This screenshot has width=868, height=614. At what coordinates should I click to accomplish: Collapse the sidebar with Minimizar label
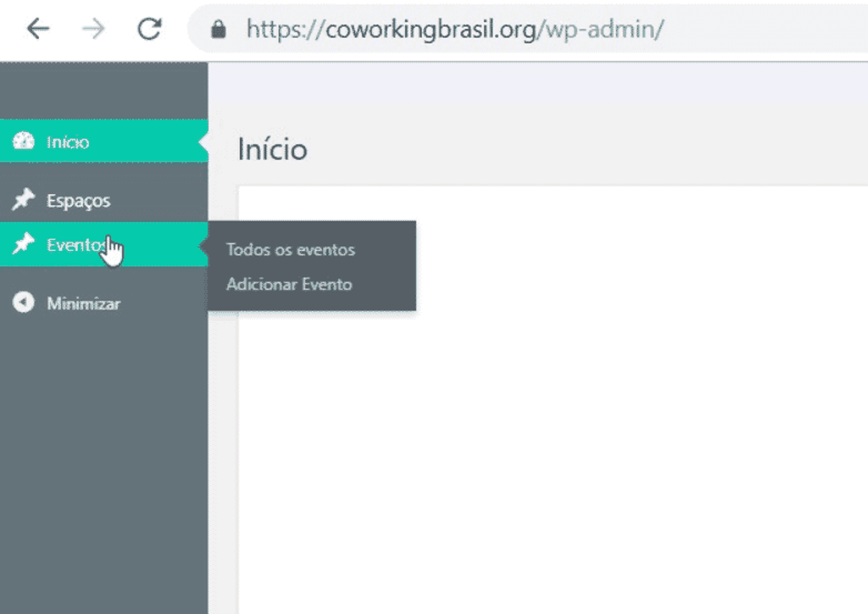click(x=84, y=304)
